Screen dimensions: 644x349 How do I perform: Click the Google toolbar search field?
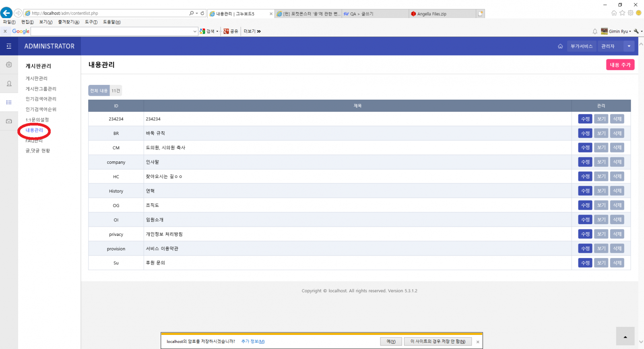click(112, 31)
